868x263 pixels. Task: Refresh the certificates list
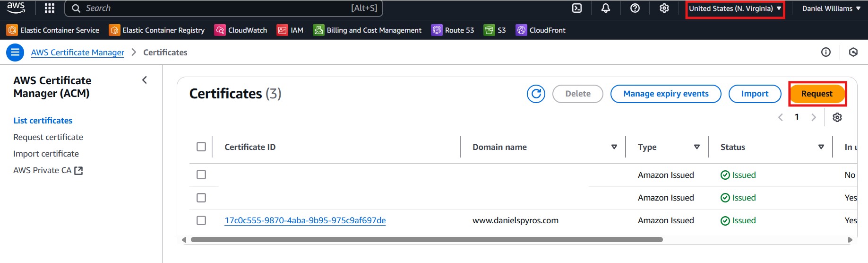pyautogui.click(x=536, y=94)
